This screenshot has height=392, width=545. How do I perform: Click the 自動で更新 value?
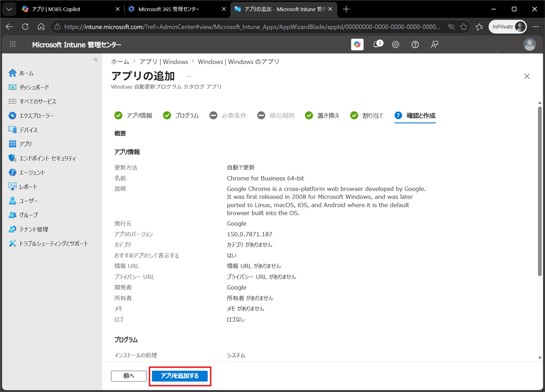[x=241, y=167]
